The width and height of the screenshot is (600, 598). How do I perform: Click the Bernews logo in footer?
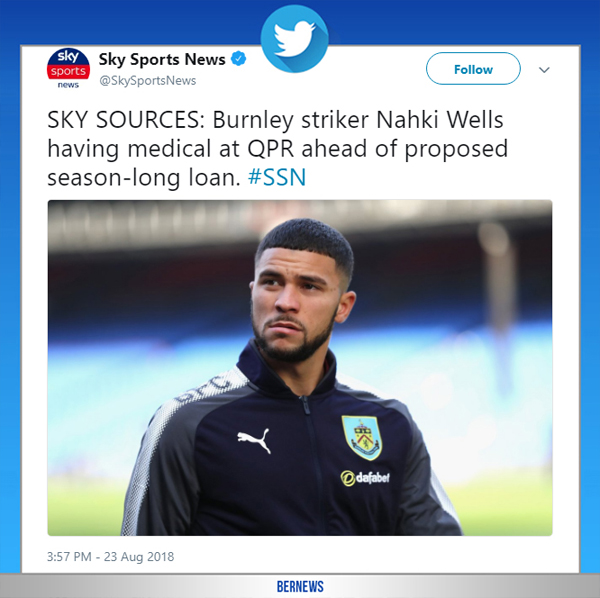point(300,587)
